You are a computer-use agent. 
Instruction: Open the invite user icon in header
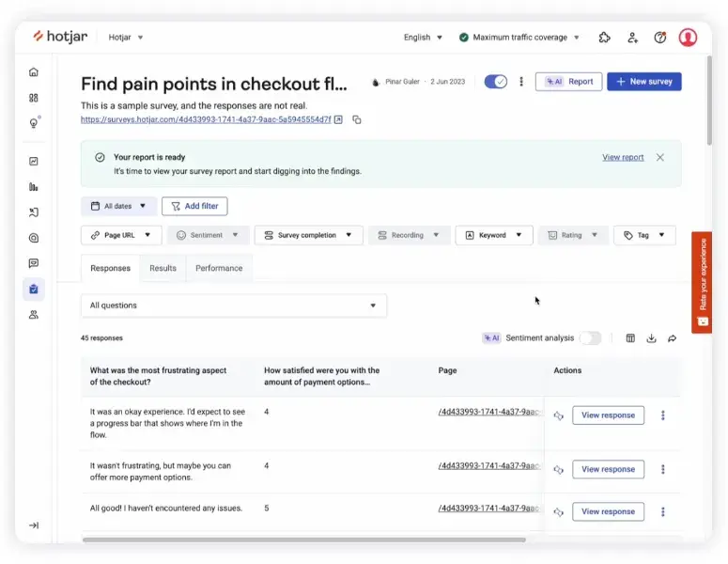point(632,38)
